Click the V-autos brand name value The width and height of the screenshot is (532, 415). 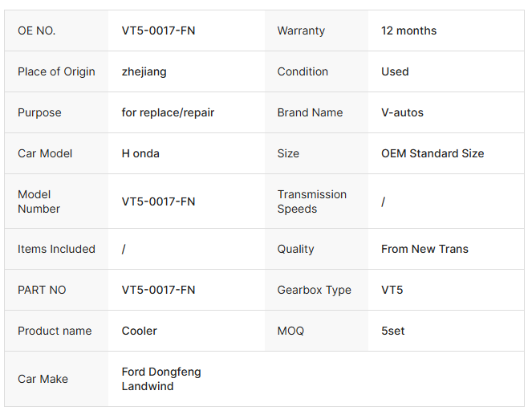pyautogui.click(x=402, y=112)
